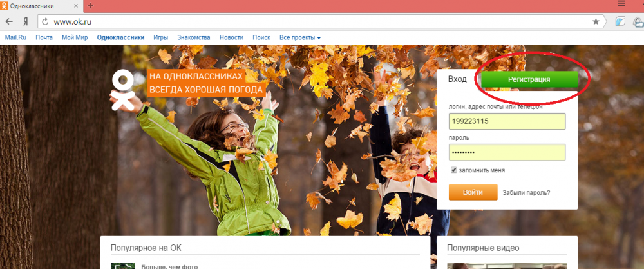
Task: Click the login field containing 199223115
Action: tap(507, 121)
